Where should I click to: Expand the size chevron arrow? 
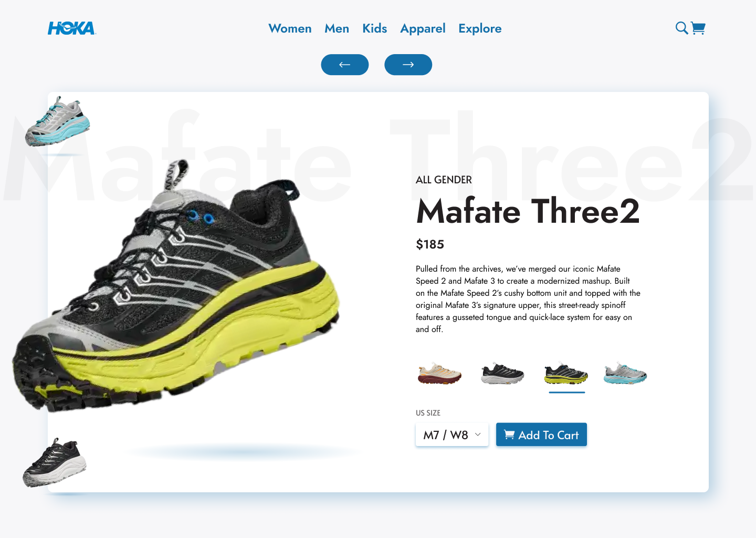tap(478, 434)
